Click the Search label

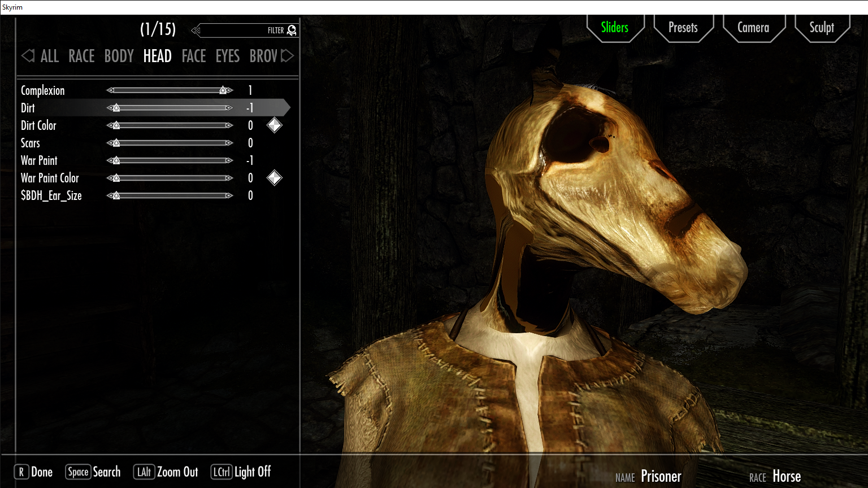(107, 472)
